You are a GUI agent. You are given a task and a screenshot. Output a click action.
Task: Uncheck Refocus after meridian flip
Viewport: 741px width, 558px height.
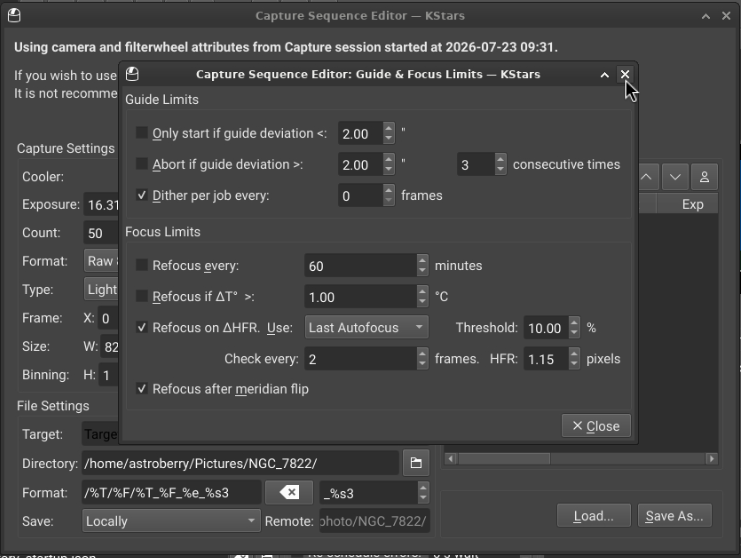tap(142, 388)
